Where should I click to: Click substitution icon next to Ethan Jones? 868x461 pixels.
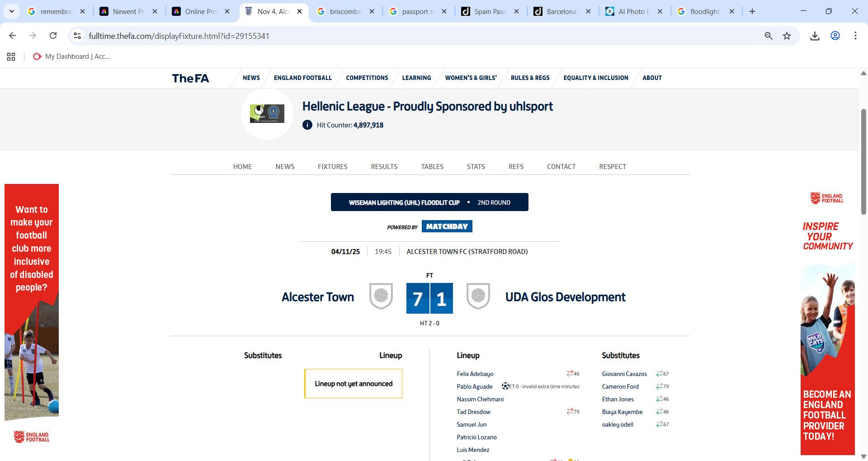coord(659,399)
